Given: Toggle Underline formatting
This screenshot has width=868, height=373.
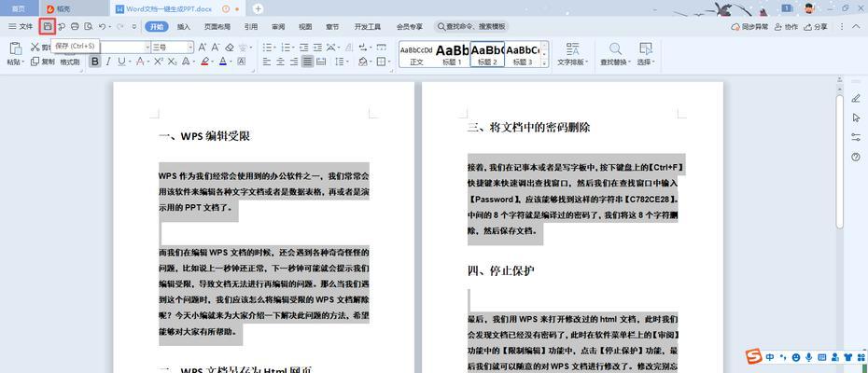Looking at the screenshot, I should coord(120,62).
